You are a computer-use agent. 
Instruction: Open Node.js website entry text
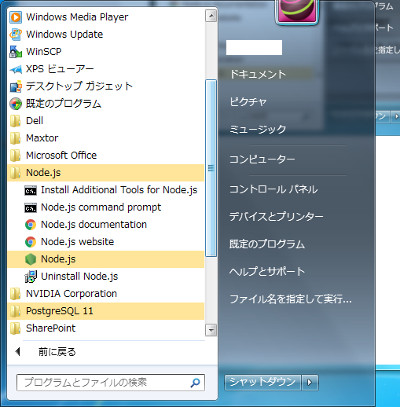tap(77, 242)
